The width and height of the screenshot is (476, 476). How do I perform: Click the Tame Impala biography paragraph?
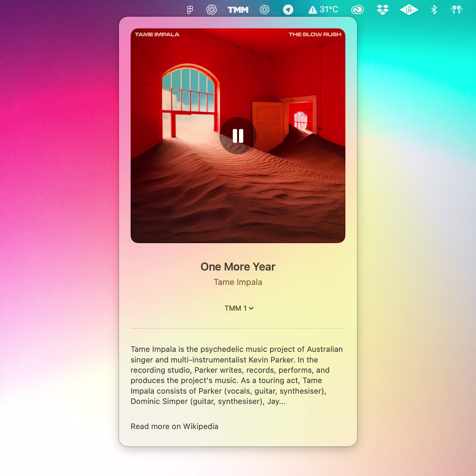click(x=237, y=375)
